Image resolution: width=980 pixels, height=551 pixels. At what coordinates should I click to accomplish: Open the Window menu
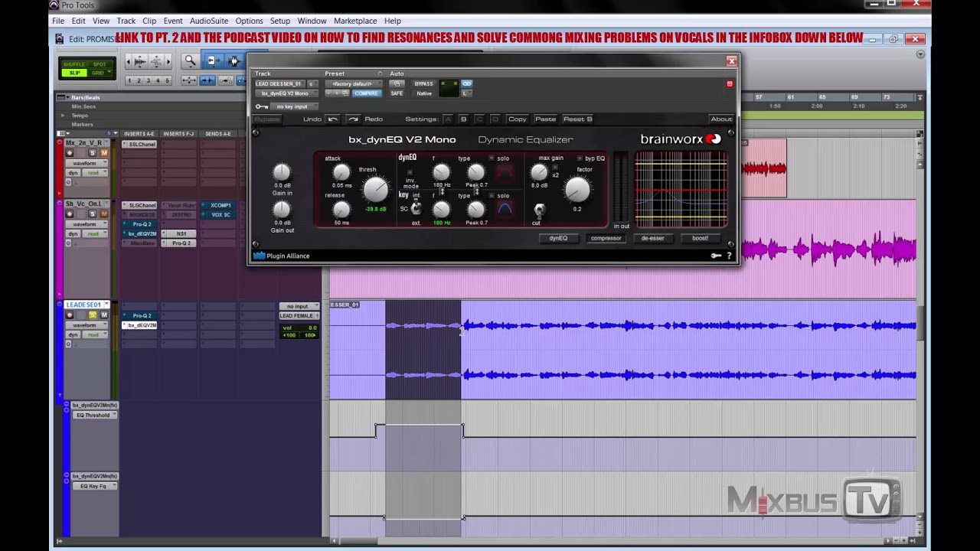point(312,21)
